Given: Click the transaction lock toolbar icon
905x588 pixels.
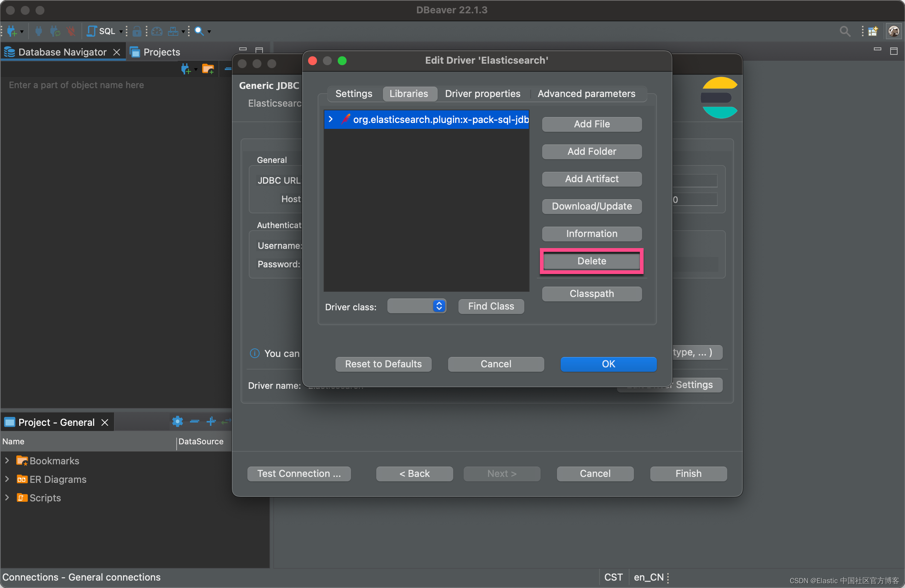Looking at the screenshot, I should [137, 31].
